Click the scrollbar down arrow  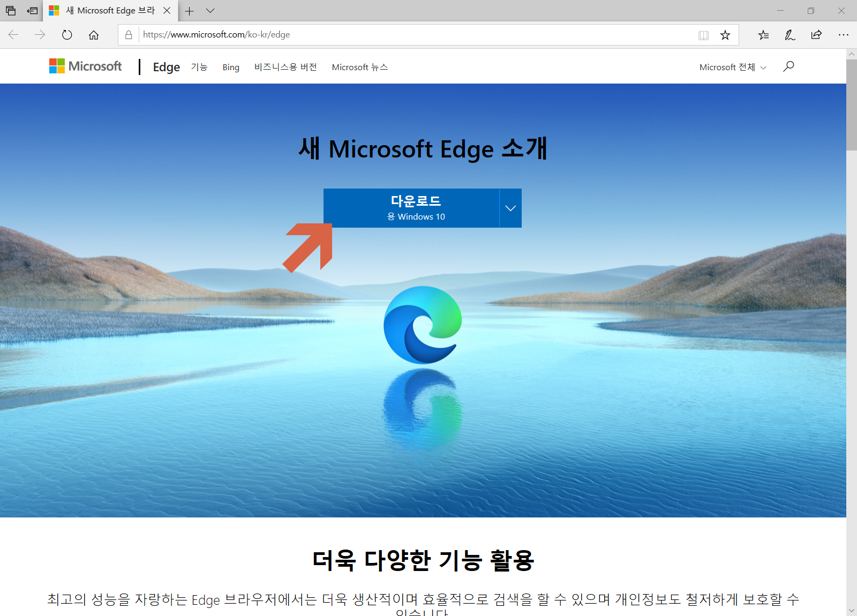852,611
